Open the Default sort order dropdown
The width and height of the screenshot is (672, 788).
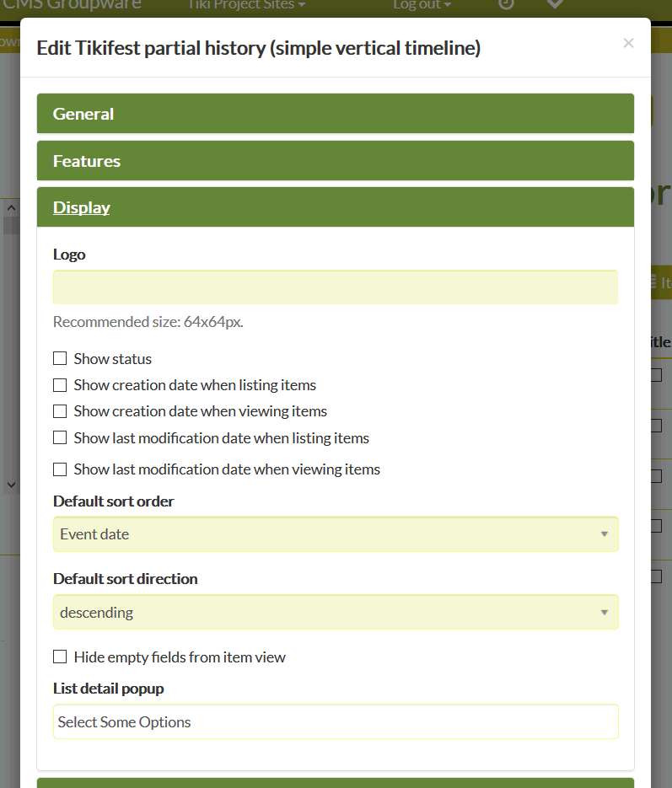tap(336, 534)
